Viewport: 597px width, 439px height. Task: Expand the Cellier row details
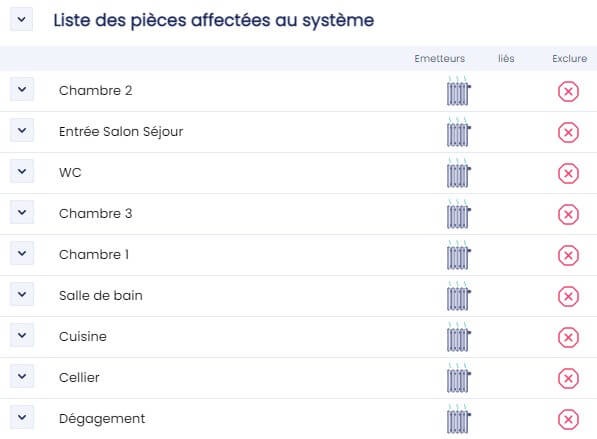pos(22,376)
